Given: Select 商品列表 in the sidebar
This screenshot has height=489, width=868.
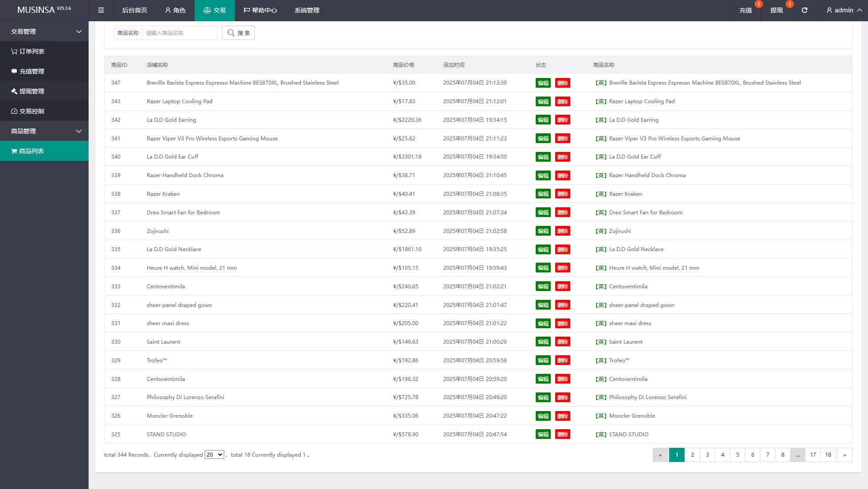Looking at the screenshot, I should pyautogui.click(x=28, y=151).
